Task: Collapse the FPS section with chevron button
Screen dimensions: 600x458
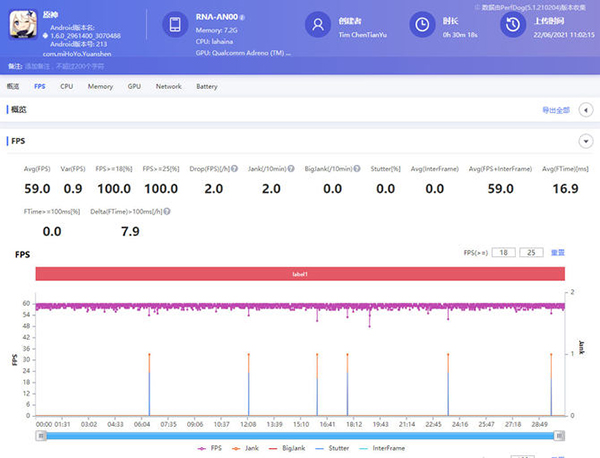Action: pos(584,142)
